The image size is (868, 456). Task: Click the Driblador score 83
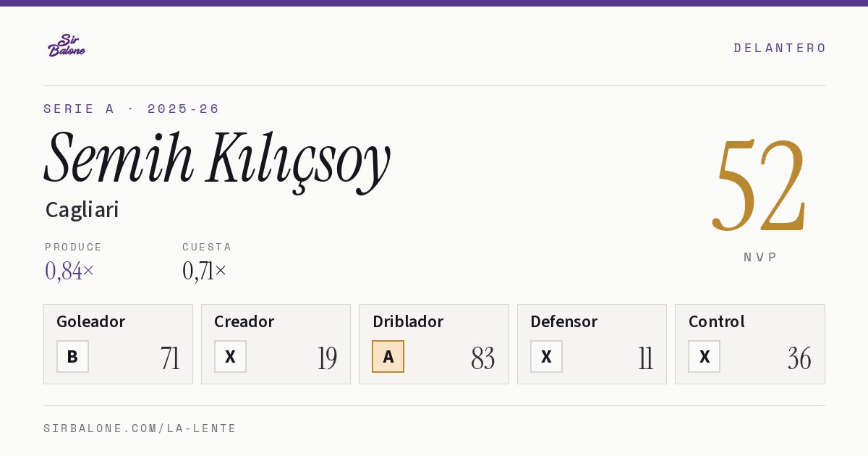coord(483,358)
